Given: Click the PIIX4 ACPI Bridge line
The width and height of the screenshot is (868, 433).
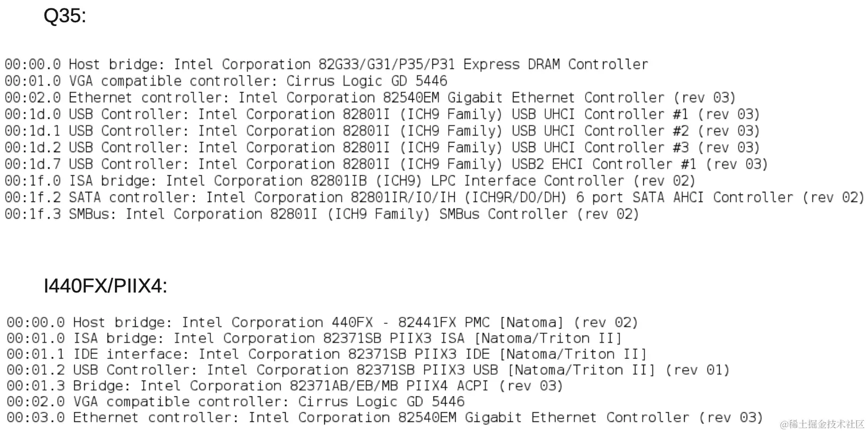Looking at the screenshot, I should [x=285, y=386].
